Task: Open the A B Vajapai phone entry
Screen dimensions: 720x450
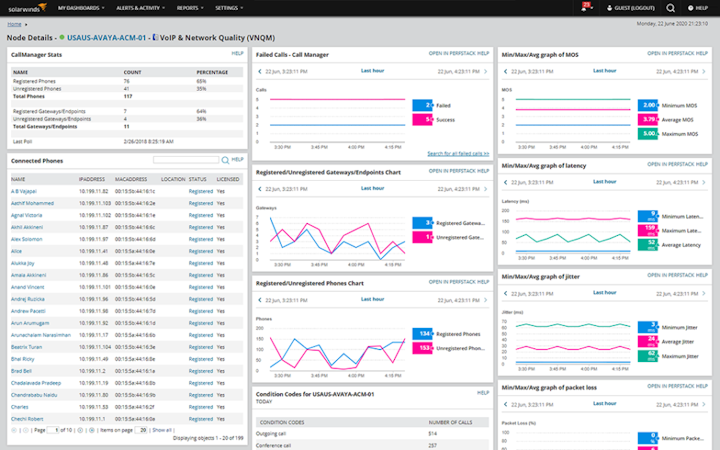Action: (24, 191)
